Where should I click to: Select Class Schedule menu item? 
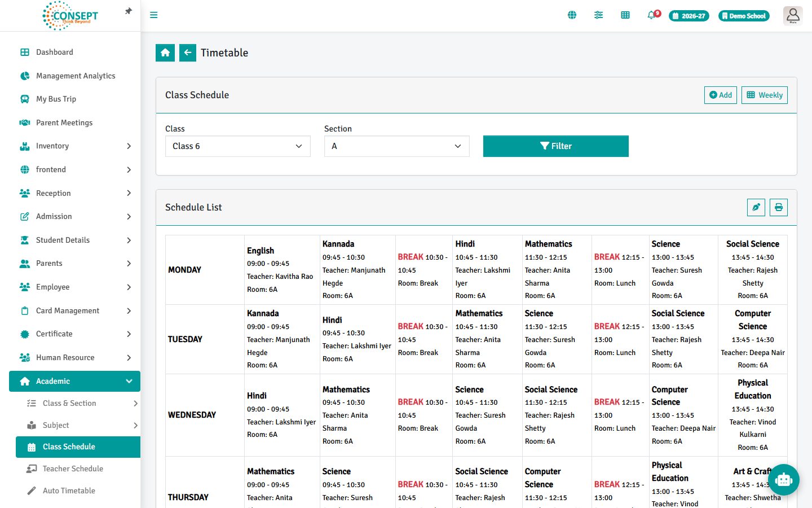(x=78, y=446)
